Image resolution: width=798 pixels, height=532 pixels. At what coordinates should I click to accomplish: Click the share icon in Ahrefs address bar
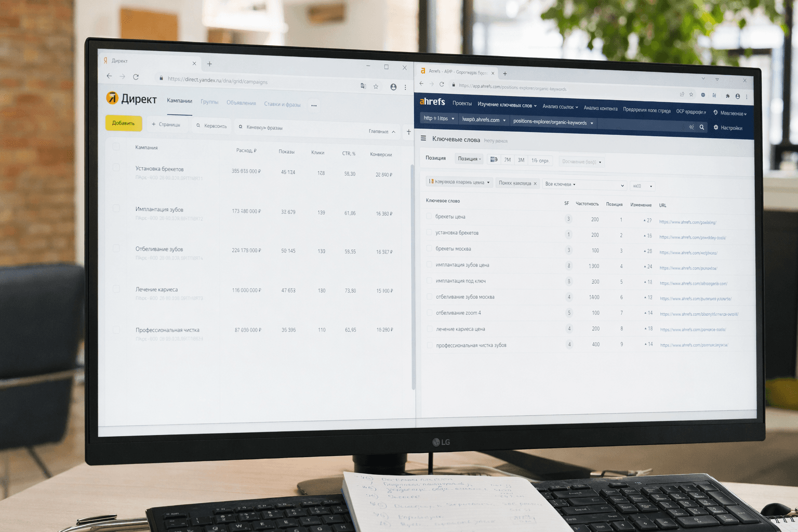pyautogui.click(x=682, y=94)
